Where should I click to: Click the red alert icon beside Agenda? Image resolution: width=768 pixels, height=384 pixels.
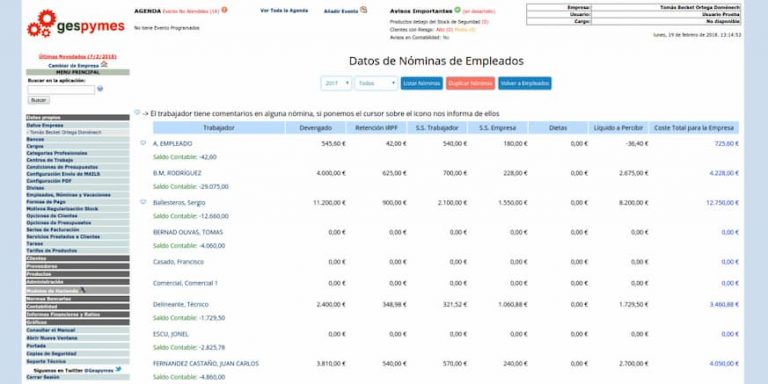pyautogui.click(x=224, y=10)
